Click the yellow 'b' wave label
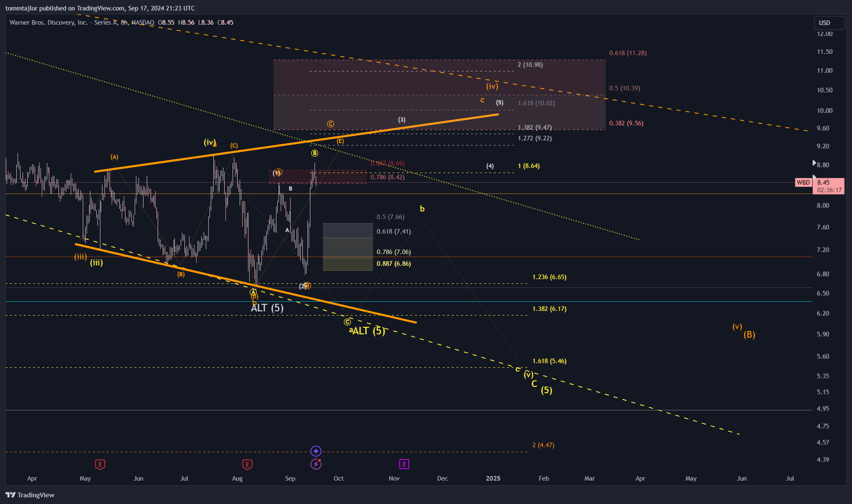 point(422,209)
